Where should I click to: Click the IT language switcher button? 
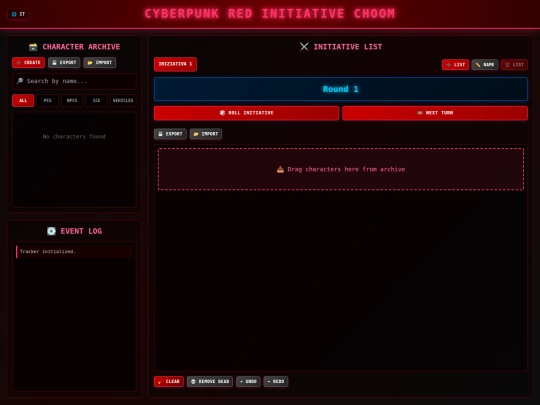coord(18,14)
